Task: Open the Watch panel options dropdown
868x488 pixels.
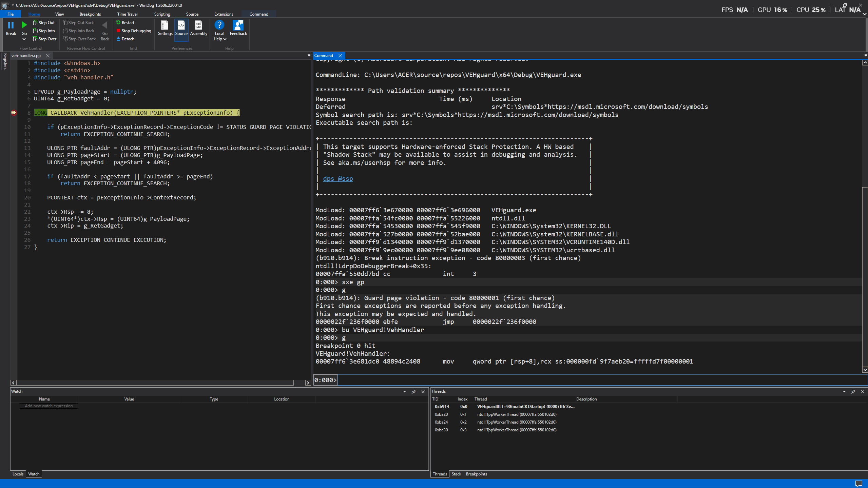Action: click(x=404, y=392)
